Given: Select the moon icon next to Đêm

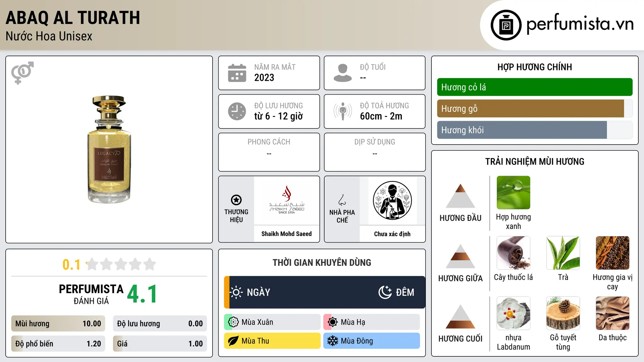Looking at the screenshot, I should tap(385, 292).
